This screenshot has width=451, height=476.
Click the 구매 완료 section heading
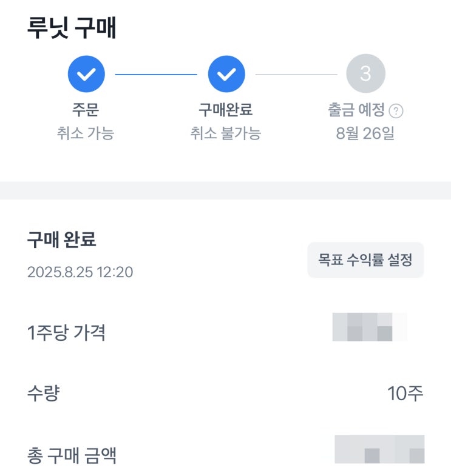pos(62,240)
